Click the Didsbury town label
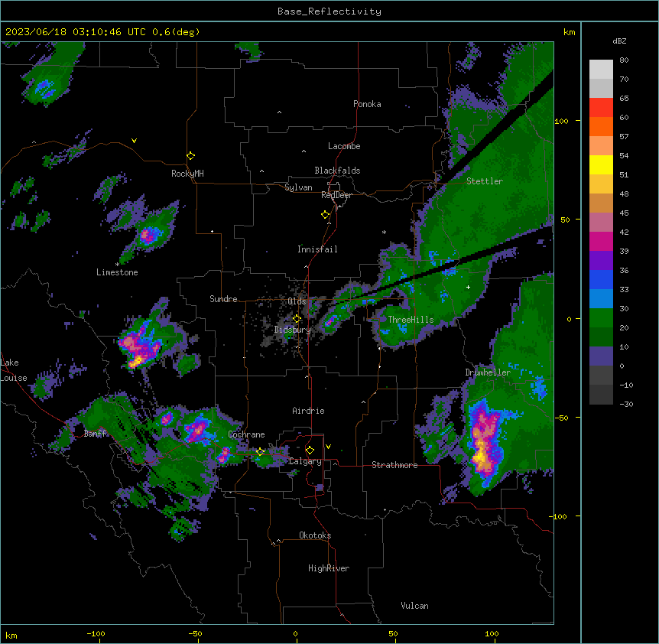 [293, 330]
